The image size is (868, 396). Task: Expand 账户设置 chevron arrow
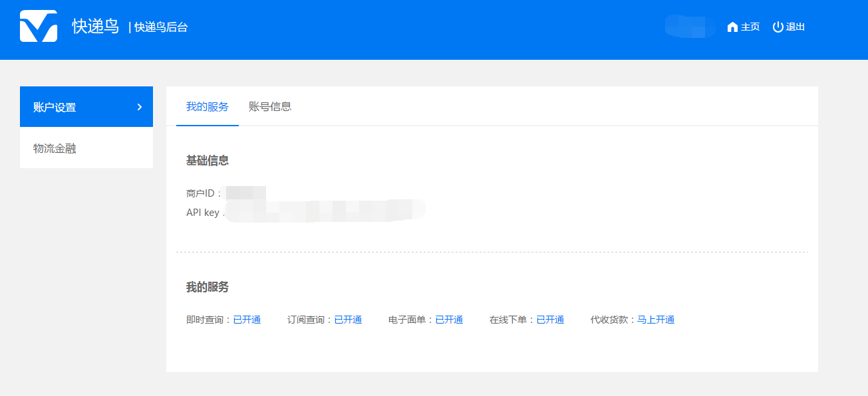point(139,107)
